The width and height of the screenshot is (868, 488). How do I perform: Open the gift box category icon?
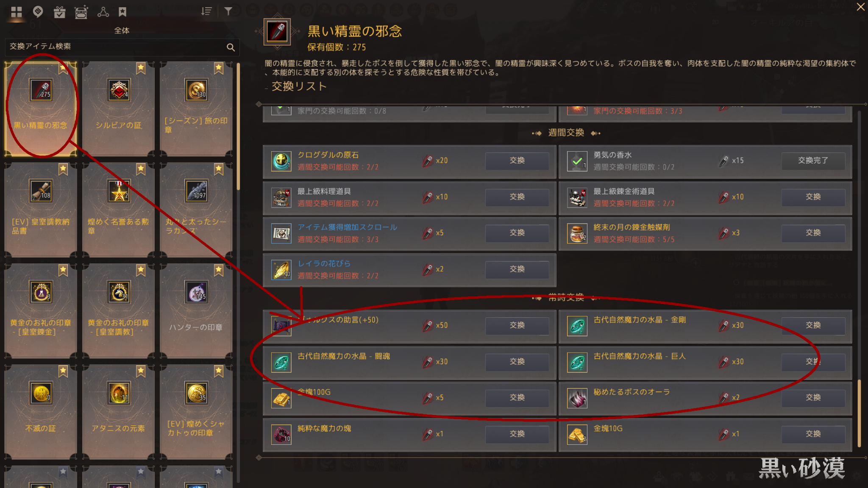[59, 12]
